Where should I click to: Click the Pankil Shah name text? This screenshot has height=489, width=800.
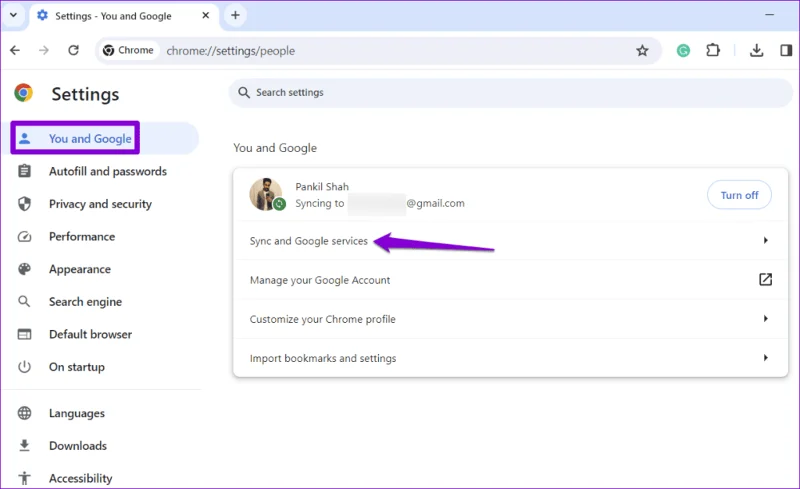tap(321, 187)
